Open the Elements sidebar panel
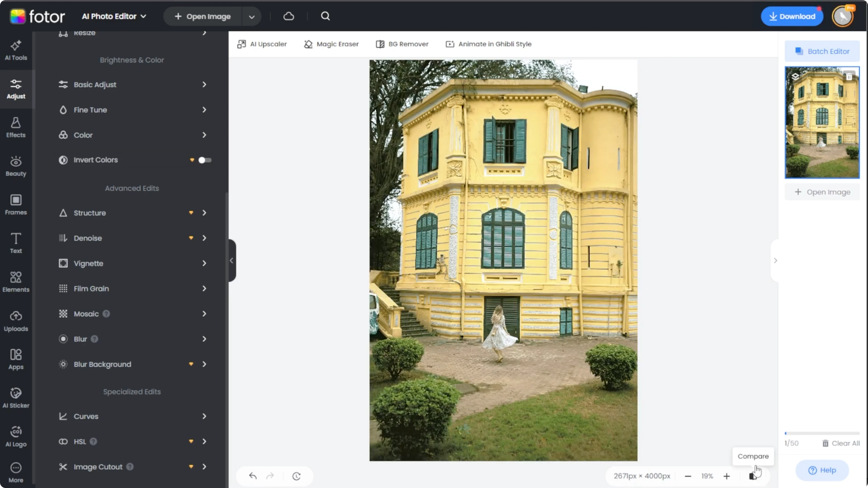Viewport: 868px width, 488px height. (16, 282)
